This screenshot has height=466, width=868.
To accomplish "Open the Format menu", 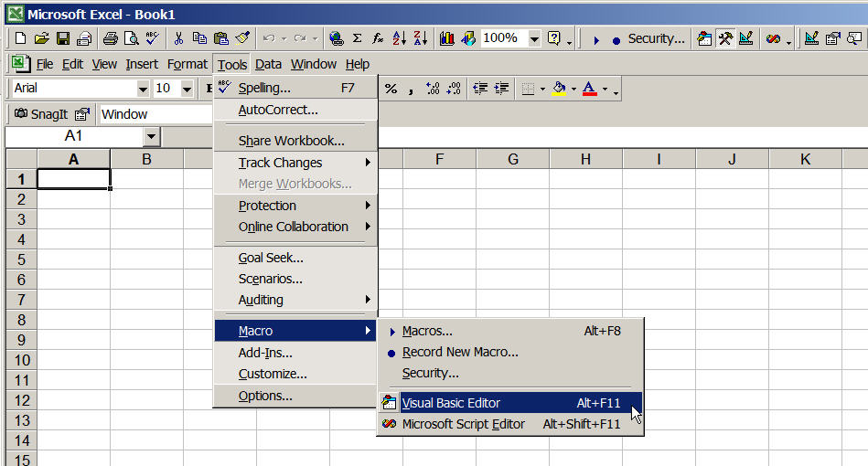I will pyautogui.click(x=188, y=65).
